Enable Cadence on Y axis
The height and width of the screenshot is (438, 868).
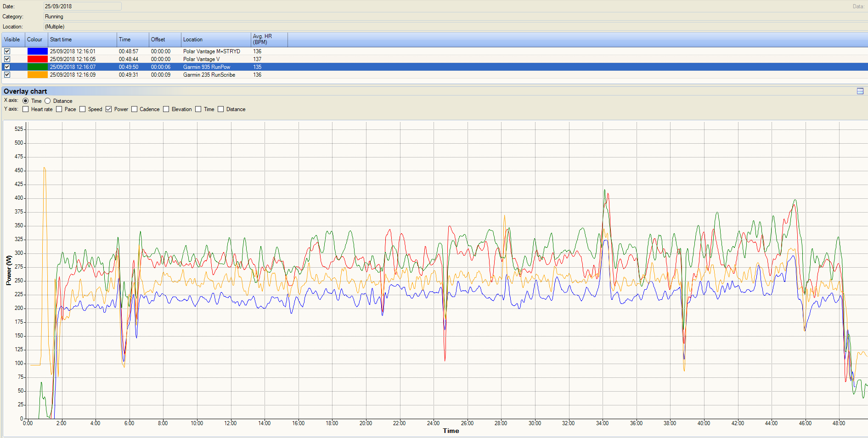click(x=135, y=109)
